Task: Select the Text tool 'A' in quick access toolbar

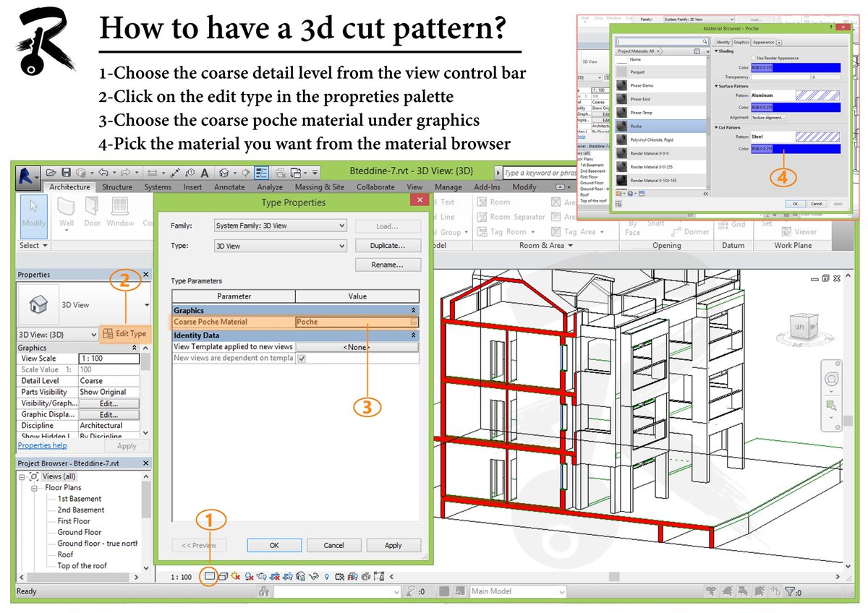Action: click(205, 173)
